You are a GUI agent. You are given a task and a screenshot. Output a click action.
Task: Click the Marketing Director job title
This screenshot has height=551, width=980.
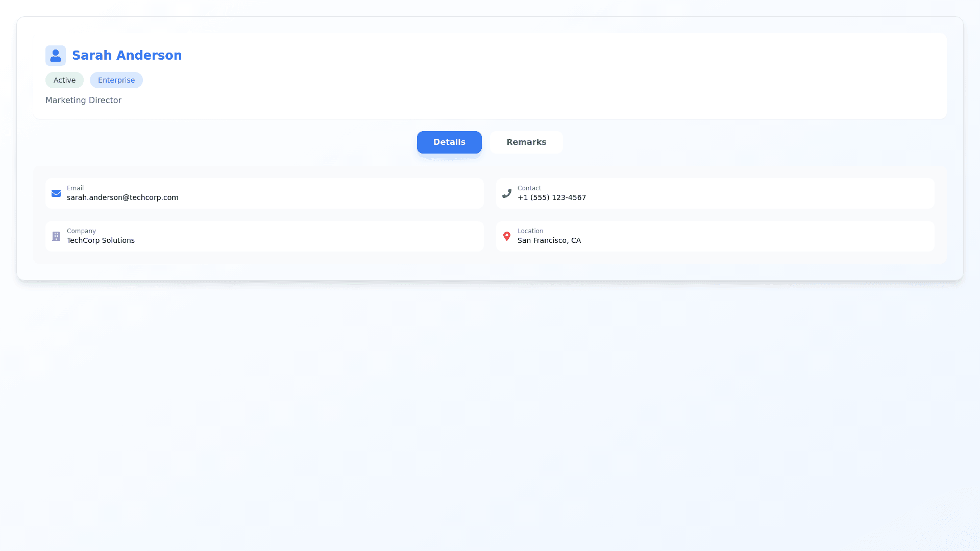coord(83,101)
